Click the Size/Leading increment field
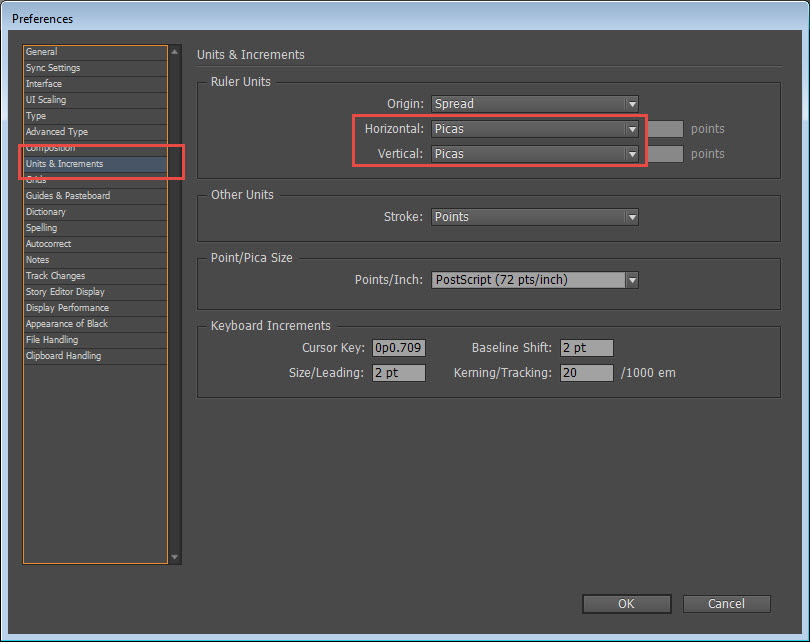The height and width of the screenshot is (642, 810). 399,373
